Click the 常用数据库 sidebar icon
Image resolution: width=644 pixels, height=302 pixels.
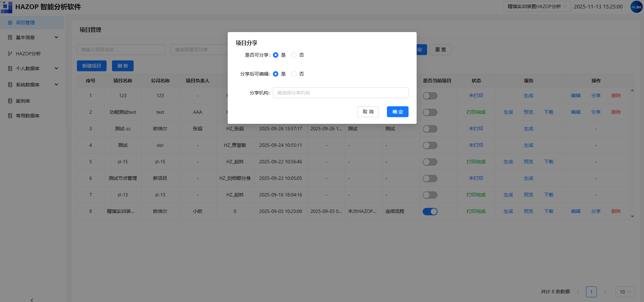click(x=10, y=116)
